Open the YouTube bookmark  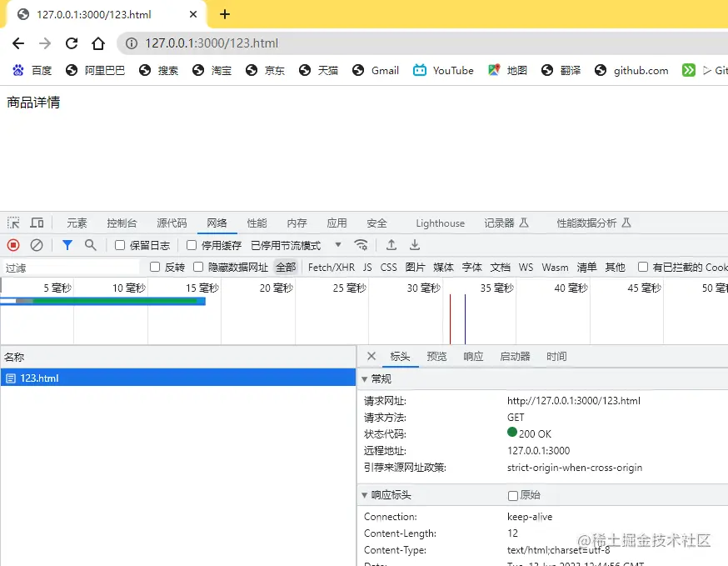(443, 70)
